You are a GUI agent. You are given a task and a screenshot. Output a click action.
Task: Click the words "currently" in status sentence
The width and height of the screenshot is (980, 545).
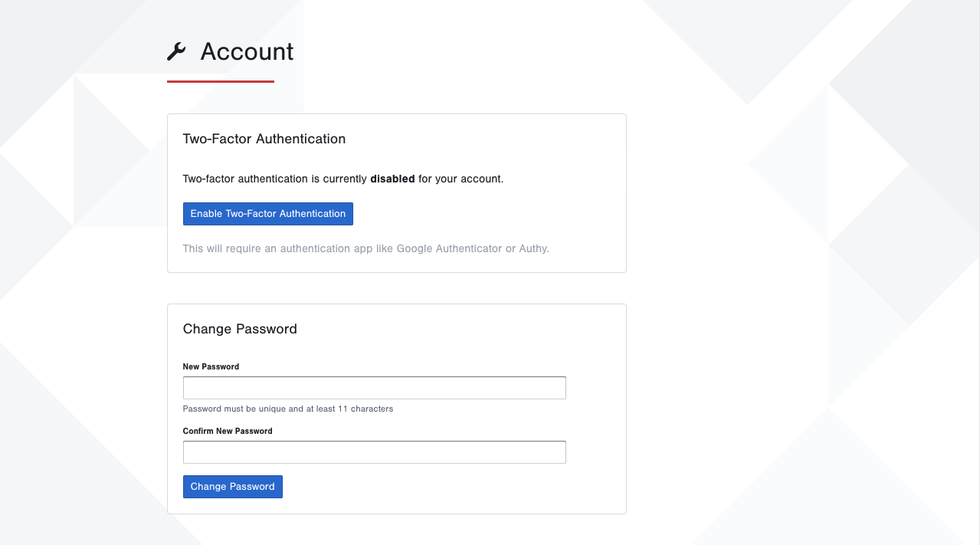pyautogui.click(x=344, y=179)
